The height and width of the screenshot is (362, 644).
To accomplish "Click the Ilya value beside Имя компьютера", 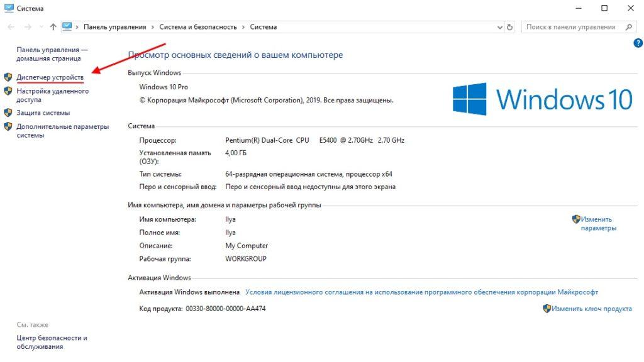I will pyautogui.click(x=230, y=219).
